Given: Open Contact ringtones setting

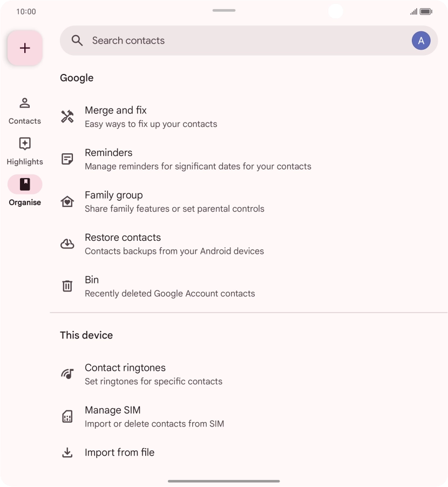Looking at the screenshot, I should 153,374.
